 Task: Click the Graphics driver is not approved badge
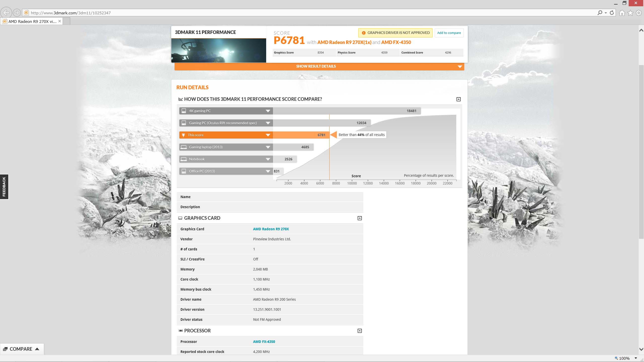click(x=395, y=33)
